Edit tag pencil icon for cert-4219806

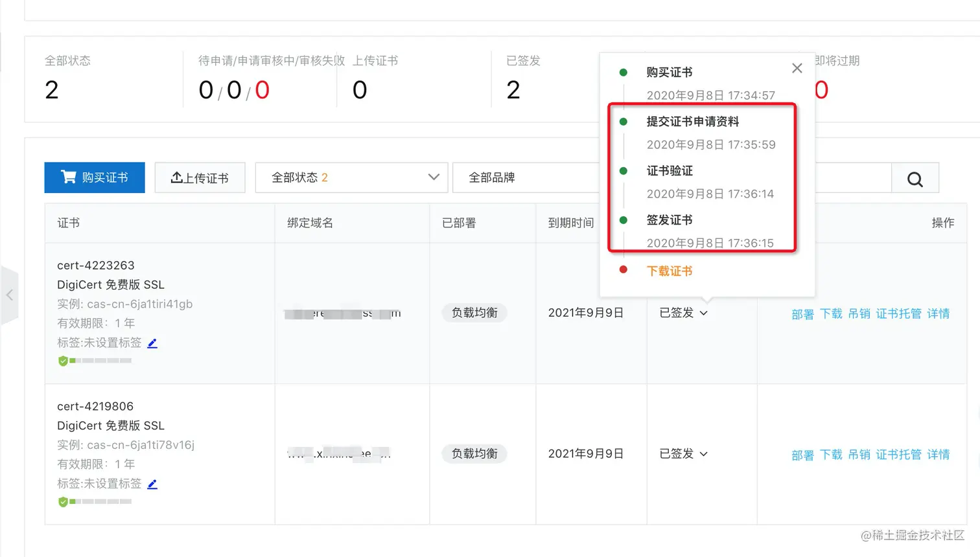tap(152, 484)
